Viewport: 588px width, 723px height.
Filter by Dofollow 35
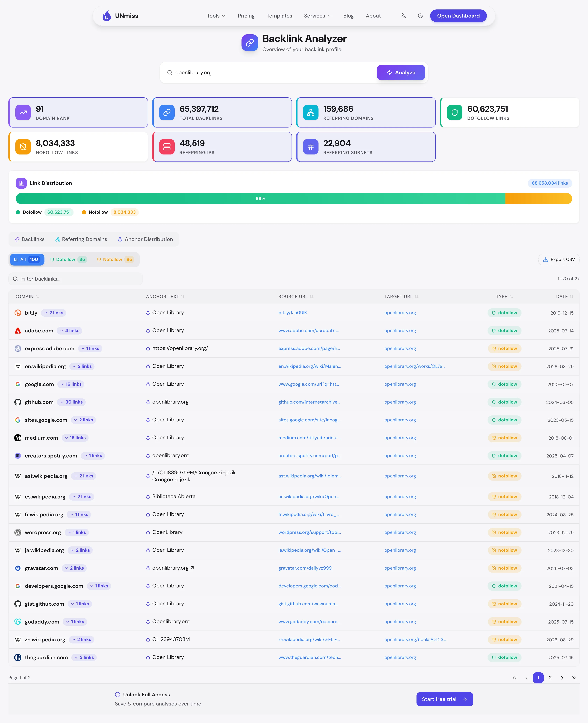68,260
